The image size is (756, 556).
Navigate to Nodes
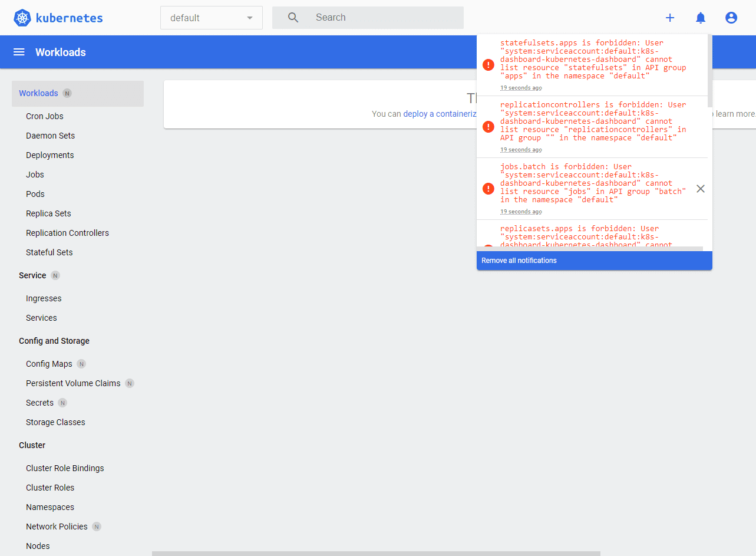[38, 546]
